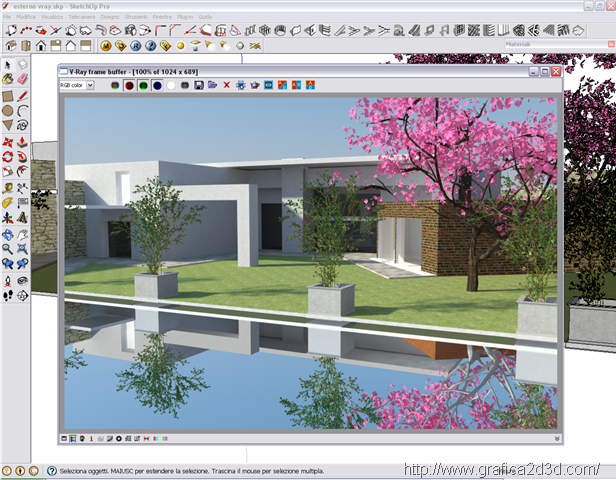Select the arrow Select tool

(7, 65)
